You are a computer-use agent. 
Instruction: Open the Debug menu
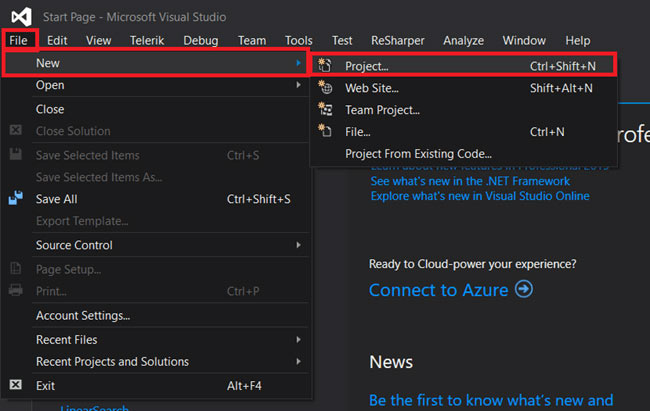200,41
